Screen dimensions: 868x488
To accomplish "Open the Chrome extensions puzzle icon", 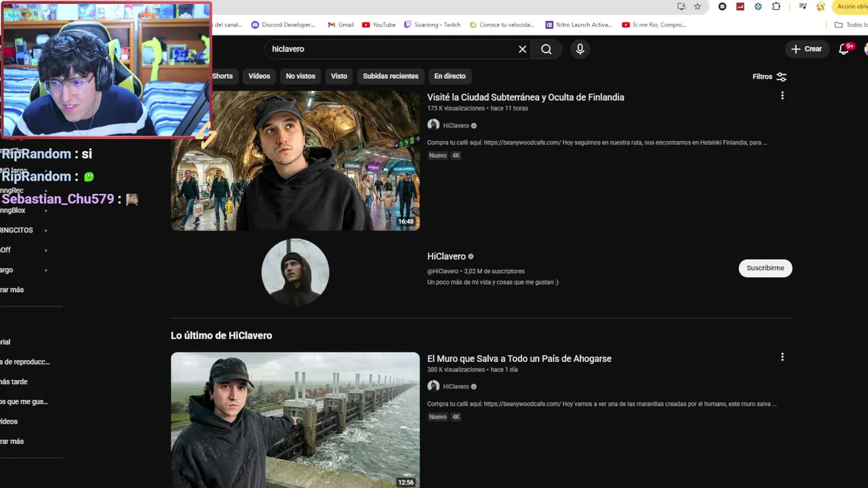I will 776,6.
